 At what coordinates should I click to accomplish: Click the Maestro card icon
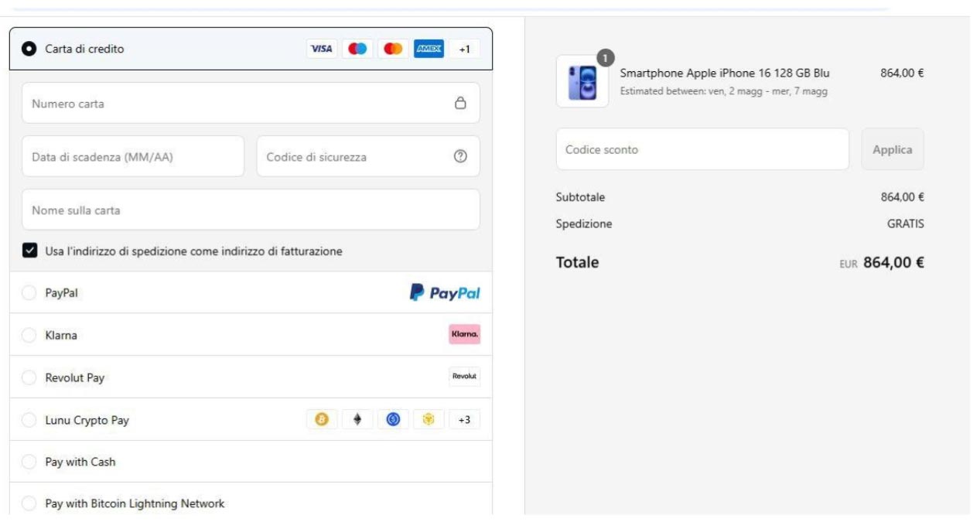[x=357, y=49]
